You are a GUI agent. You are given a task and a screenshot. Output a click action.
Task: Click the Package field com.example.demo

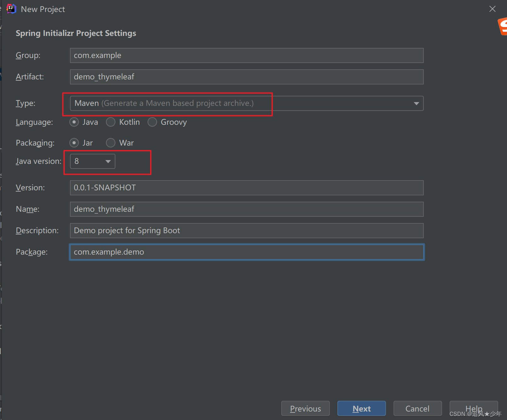(x=247, y=252)
